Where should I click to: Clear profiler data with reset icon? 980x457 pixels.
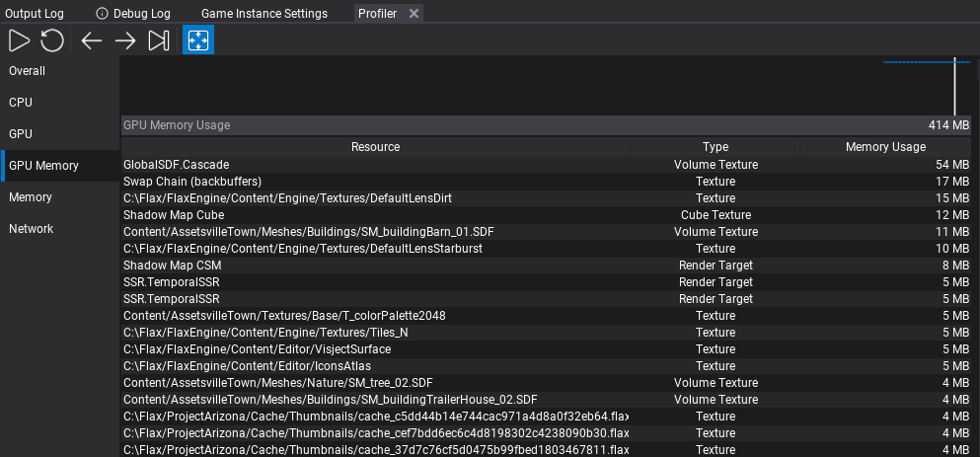click(52, 41)
